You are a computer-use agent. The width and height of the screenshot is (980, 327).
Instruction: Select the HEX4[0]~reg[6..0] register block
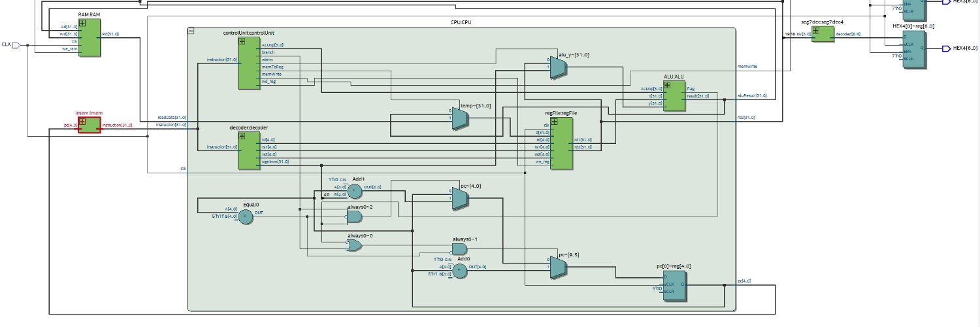pos(914,48)
